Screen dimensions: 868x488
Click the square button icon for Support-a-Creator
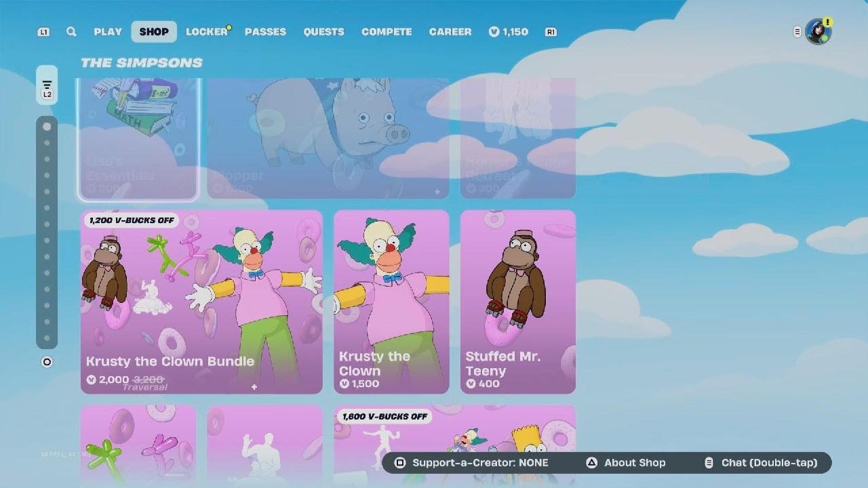pos(400,463)
